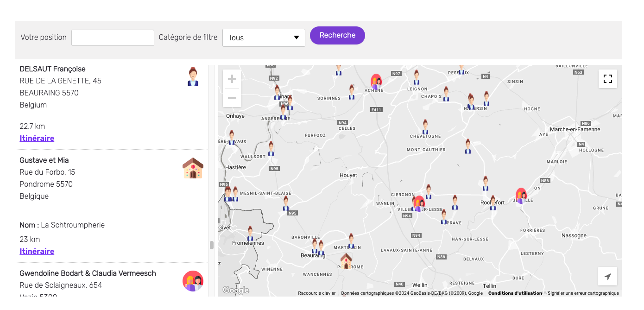The width and height of the screenshot is (644, 310).
Task: Click DELSAUT Françoise's avatar icon in list
Action: point(193,77)
